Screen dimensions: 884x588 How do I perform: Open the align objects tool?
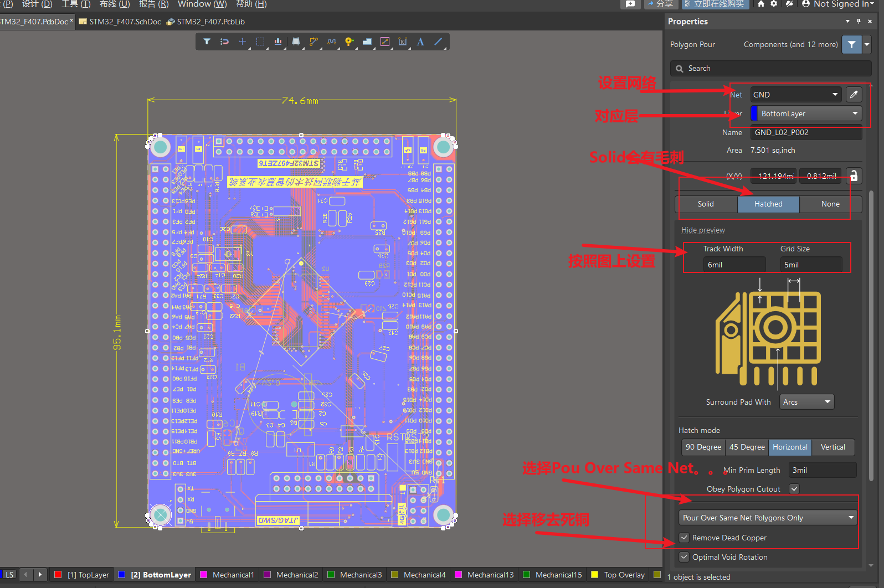pyautogui.click(x=278, y=42)
